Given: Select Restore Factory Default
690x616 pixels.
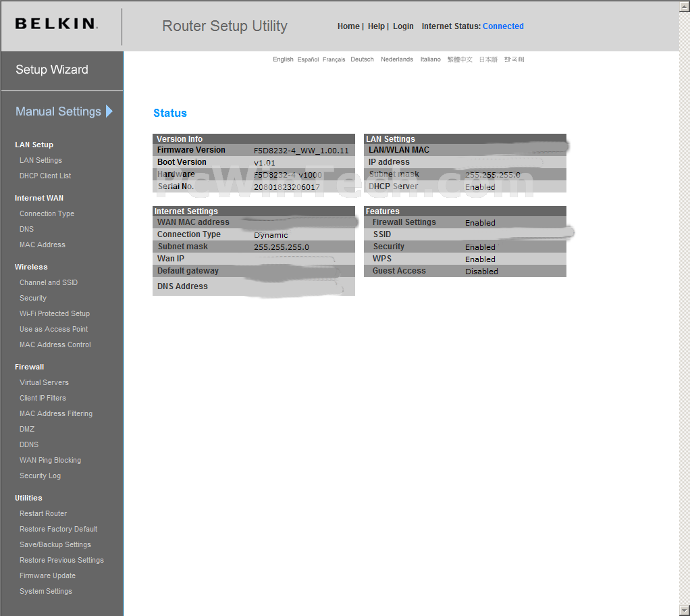Looking at the screenshot, I should pyautogui.click(x=59, y=529).
